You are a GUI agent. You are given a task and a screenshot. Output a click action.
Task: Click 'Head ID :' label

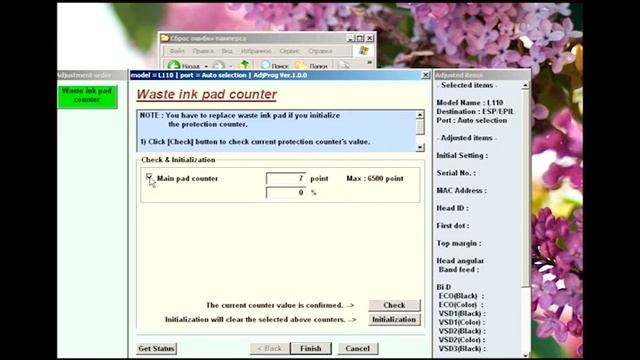coord(452,208)
